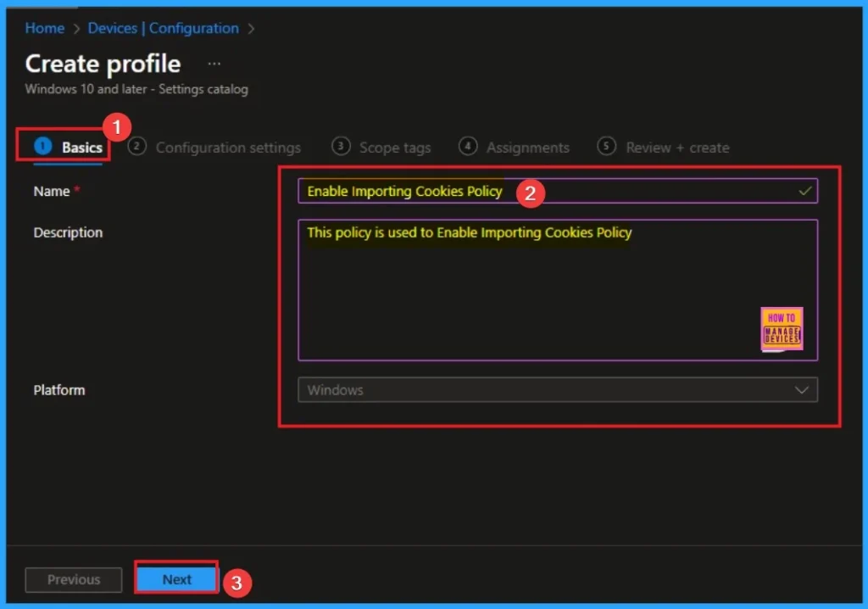Image resolution: width=868 pixels, height=609 pixels.
Task: Click the Description label
Action: point(68,232)
